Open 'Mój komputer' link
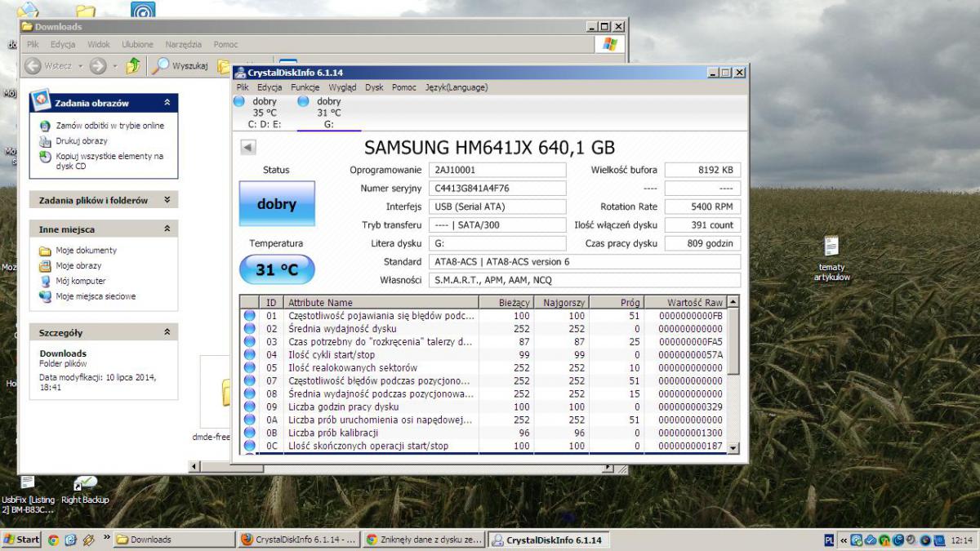This screenshot has height=551, width=980. pyautogui.click(x=81, y=281)
